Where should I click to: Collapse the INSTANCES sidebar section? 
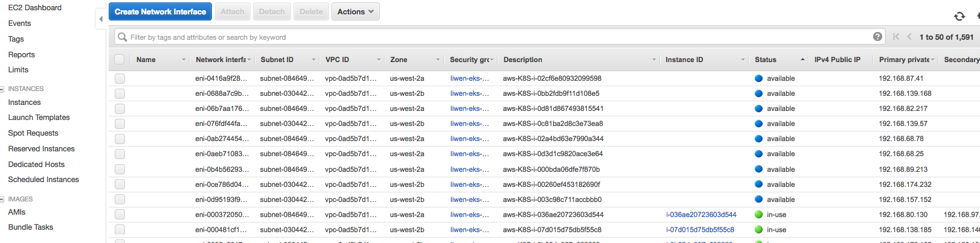(2, 89)
